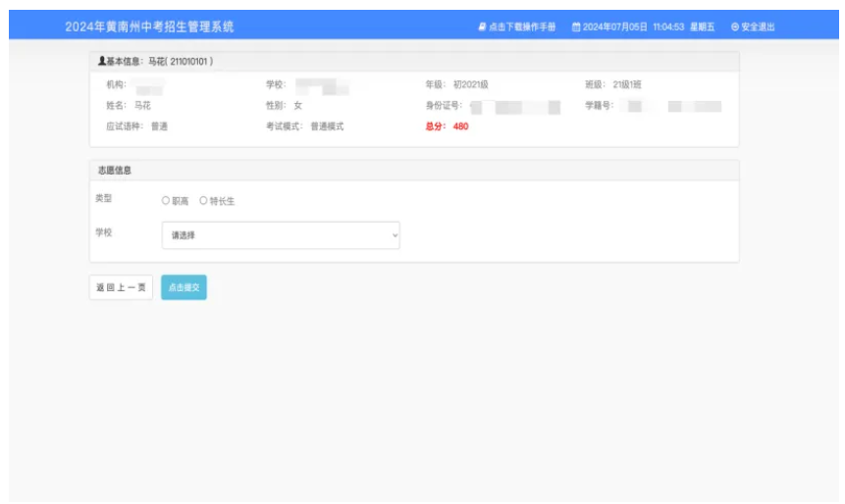Click the 志愿信息 panel header
Viewport: 845px width, 504px height.
pyautogui.click(x=117, y=171)
